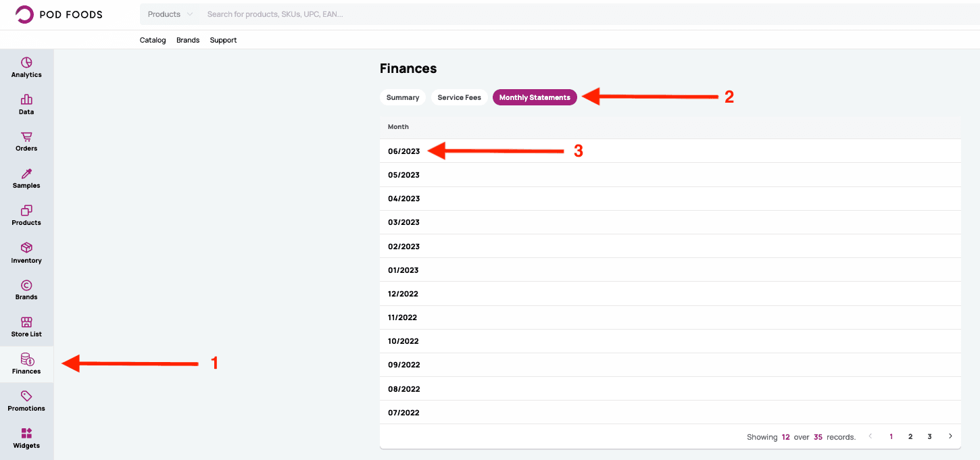Expand the Products search scope dropdown

(170, 14)
